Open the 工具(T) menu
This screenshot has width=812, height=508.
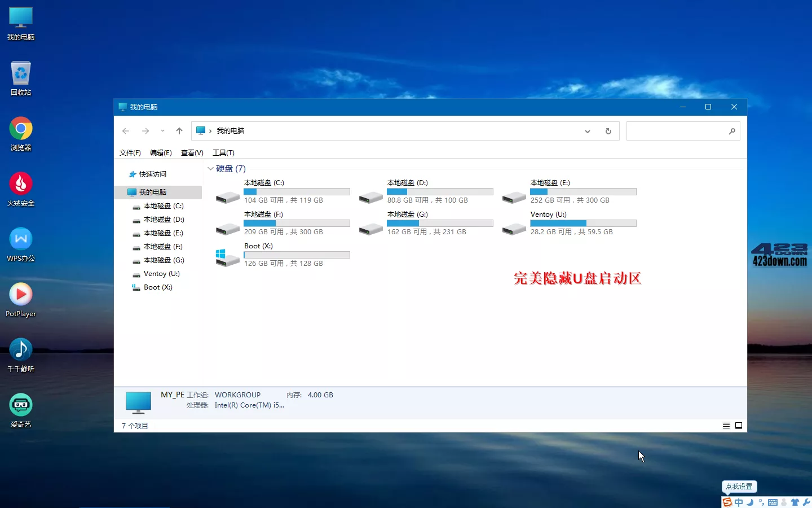pyautogui.click(x=223, y=153)
